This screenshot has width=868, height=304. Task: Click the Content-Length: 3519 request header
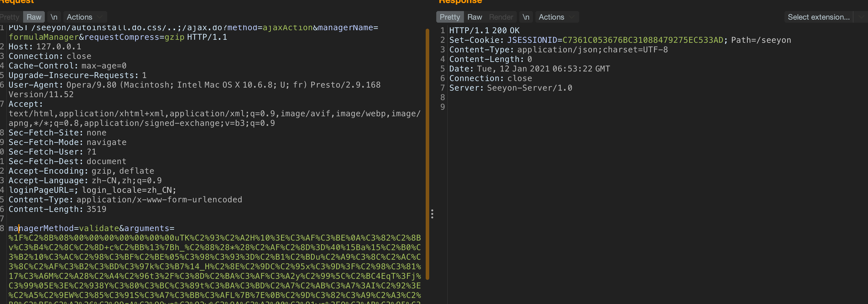point(57,209)
